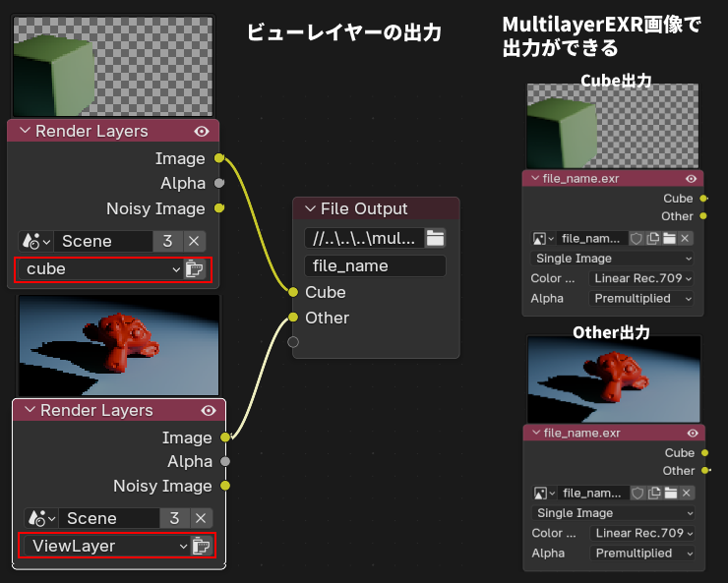Unlink Scene in top Render Layers node
The width and height of the screenshot is (728, 583).
click(x=194, y=241)
